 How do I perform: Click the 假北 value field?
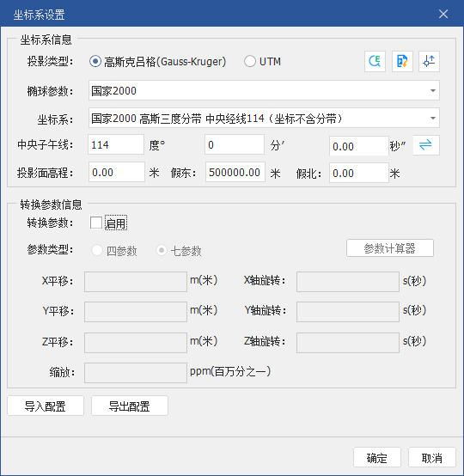[x=359, y=173]
